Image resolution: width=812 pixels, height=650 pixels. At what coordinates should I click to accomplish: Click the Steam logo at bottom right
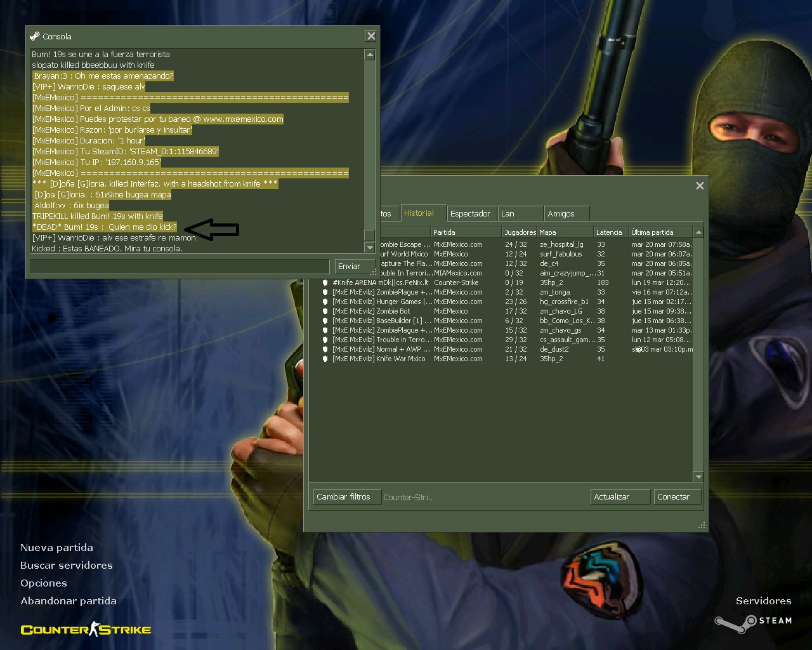click(x=754, y=623)
